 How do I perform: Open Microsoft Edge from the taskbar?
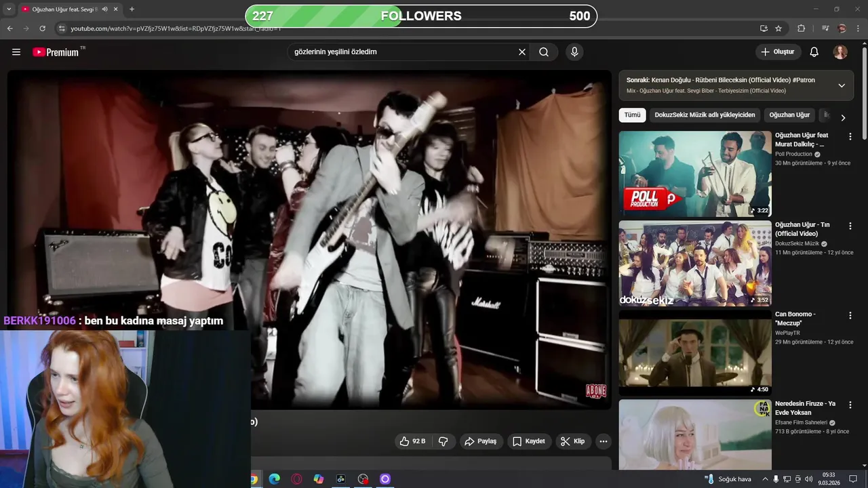[x=274, y=479]
